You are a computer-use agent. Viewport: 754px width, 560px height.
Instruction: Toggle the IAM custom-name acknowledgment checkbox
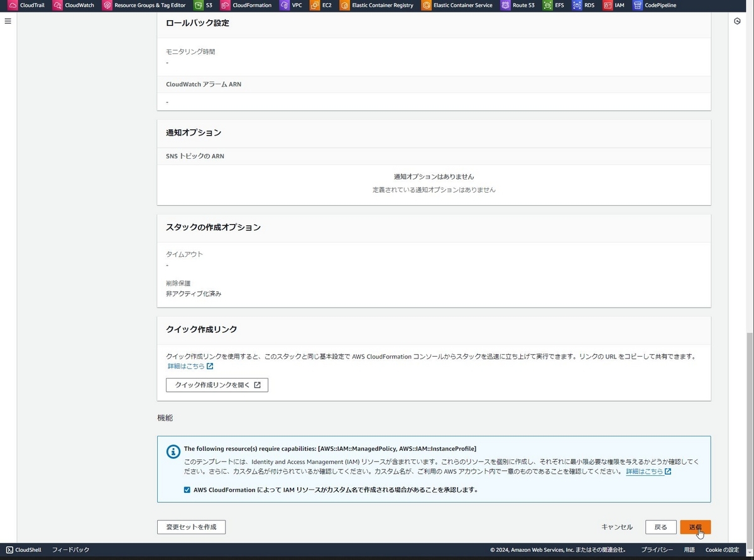tap(187, 490)
